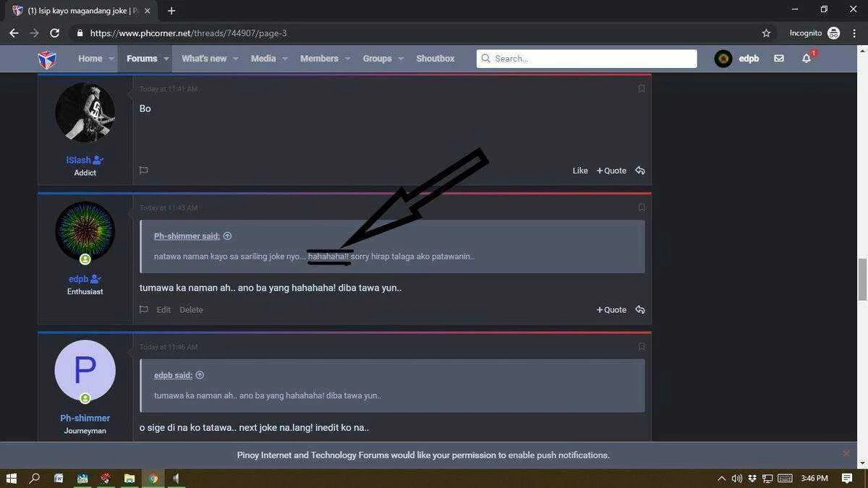Click the edpb account avatar in navbar
The image size is (868, 488).
(723, 59)
